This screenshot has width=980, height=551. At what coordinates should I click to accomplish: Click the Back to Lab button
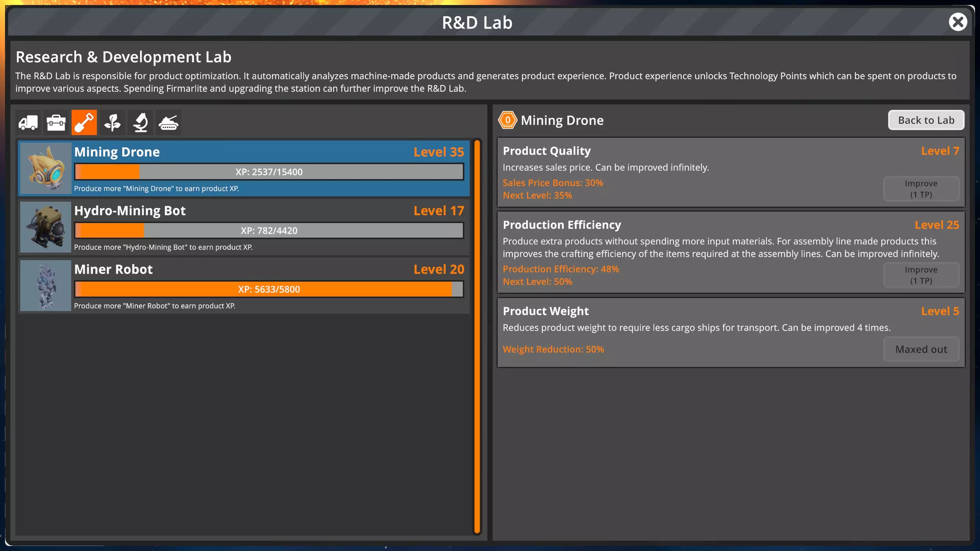tap(926, 120)
